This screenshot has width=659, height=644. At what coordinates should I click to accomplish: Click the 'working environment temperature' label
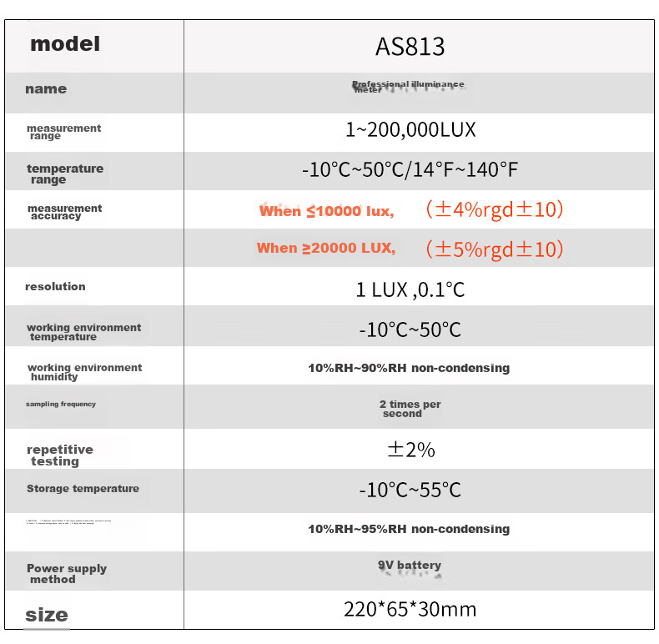click(x=83, y=332)
